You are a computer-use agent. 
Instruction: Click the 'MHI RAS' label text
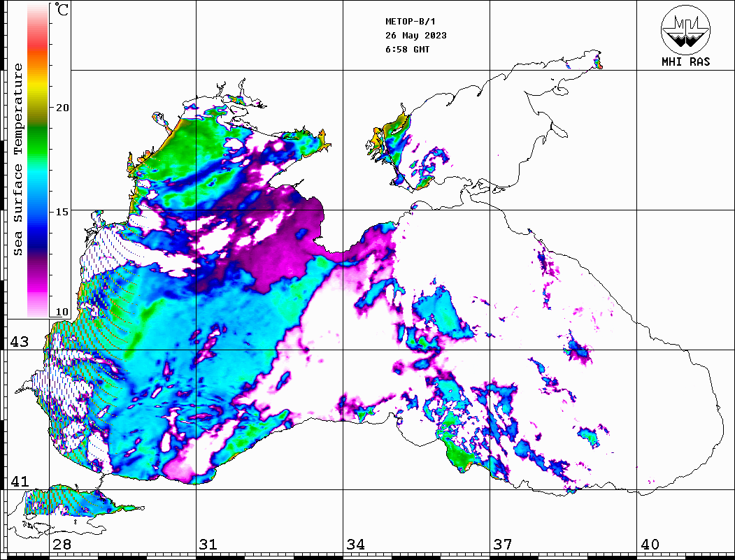coord(686,62)
